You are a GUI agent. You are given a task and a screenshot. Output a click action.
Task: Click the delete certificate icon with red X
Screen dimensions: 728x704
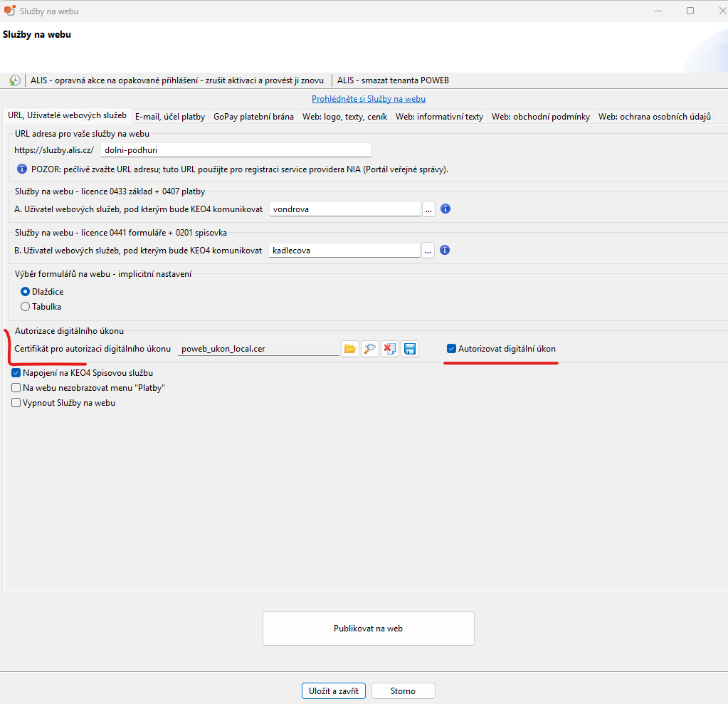(x=389, y=349)
